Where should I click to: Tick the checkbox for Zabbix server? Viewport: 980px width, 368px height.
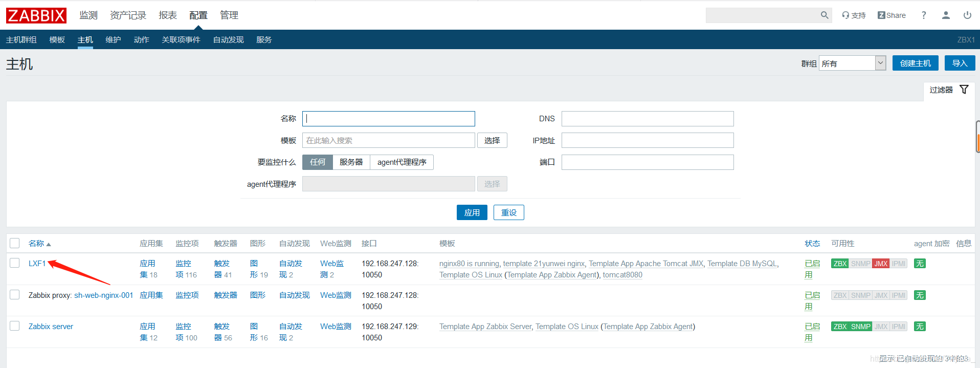pyautogui.click(x=15, y=326)
